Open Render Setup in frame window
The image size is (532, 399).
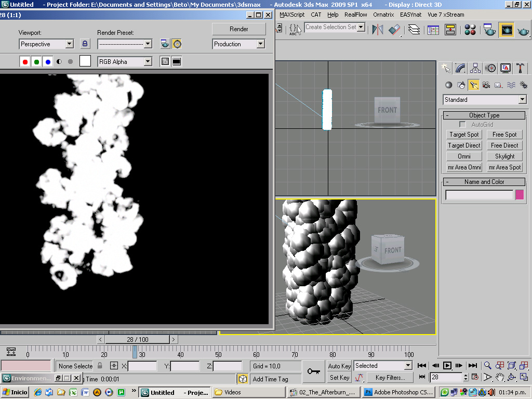pyautogui.click(x=165, y=44)
